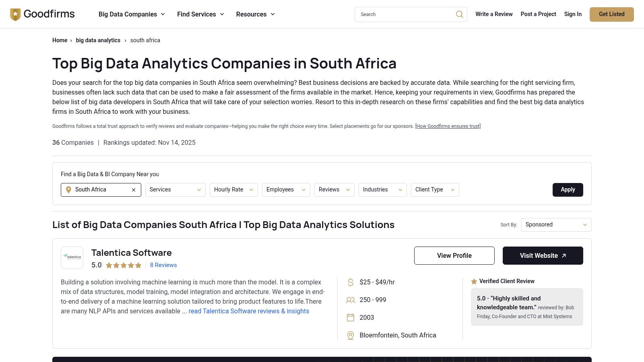Click the Goodfirms shield logo
The width and height of the screenshot is (644, 362).
(x=15, y=14)
